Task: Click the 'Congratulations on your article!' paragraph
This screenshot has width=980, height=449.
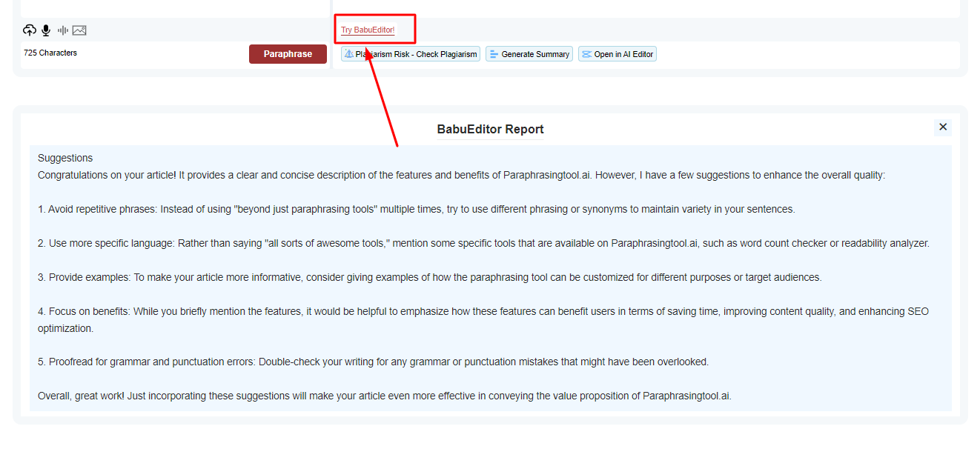Action: click(x=462, y=176)
